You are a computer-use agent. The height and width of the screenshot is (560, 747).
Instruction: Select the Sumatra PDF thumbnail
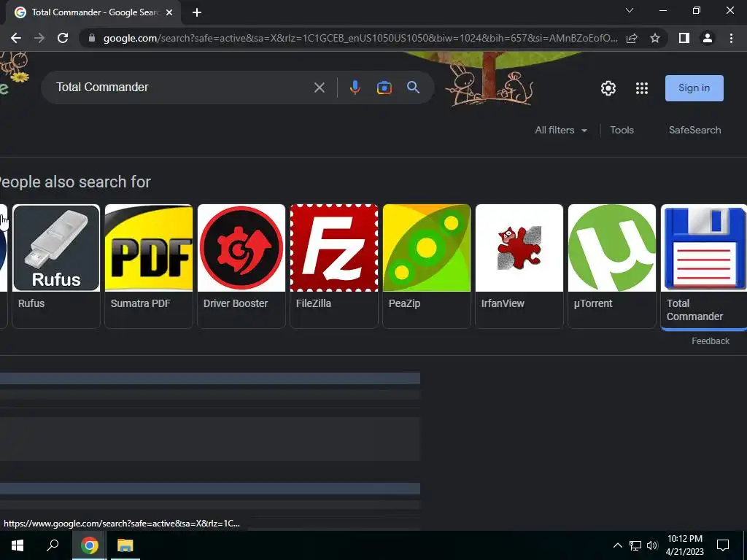pyautogui.click(x=149, y=248)
